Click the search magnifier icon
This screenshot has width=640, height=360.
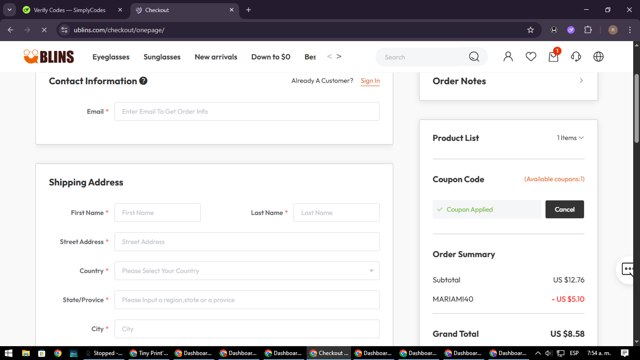474,57
